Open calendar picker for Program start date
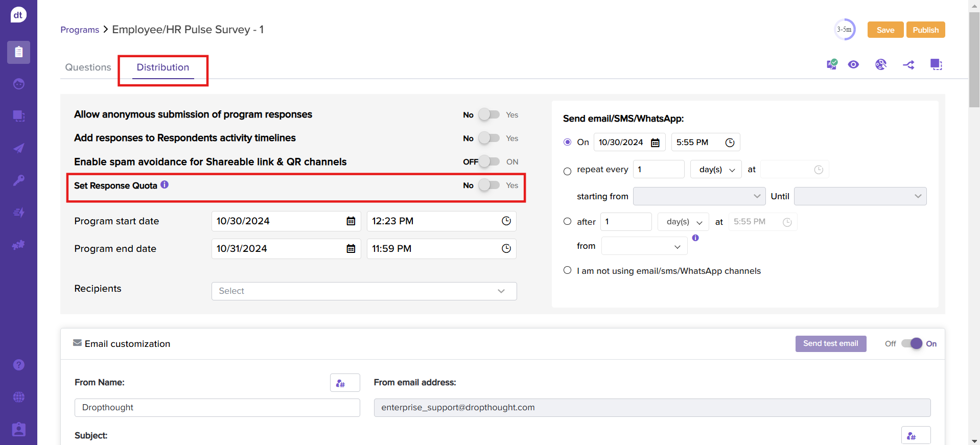The width and height of the screenshot is (980, 445). (x=351, y=221)
